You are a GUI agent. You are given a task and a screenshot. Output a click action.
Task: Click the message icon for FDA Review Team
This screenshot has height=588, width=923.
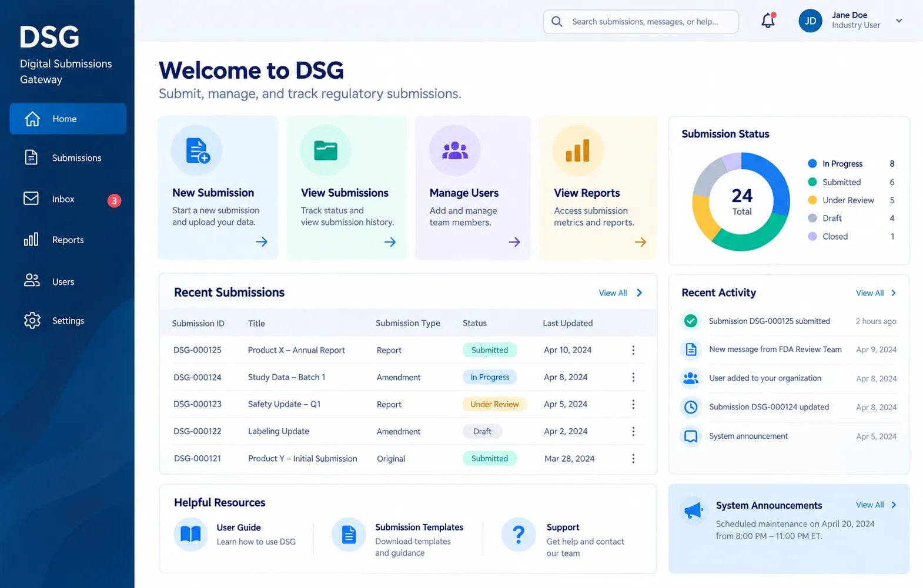coord(691,350)
